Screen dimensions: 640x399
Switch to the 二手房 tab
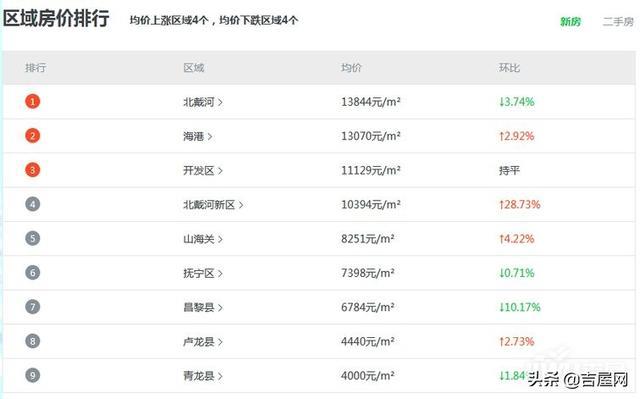pyautogui.click(x=618, y=21)
